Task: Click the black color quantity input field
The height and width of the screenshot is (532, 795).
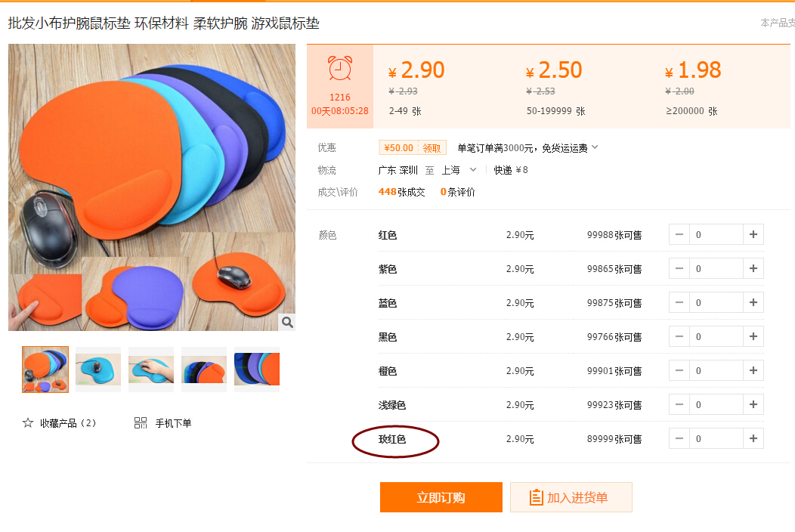Action: (x=716, y=336)
